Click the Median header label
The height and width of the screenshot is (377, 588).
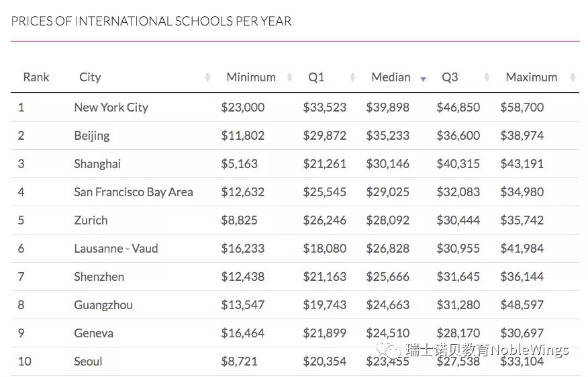(x=391, y=77)
